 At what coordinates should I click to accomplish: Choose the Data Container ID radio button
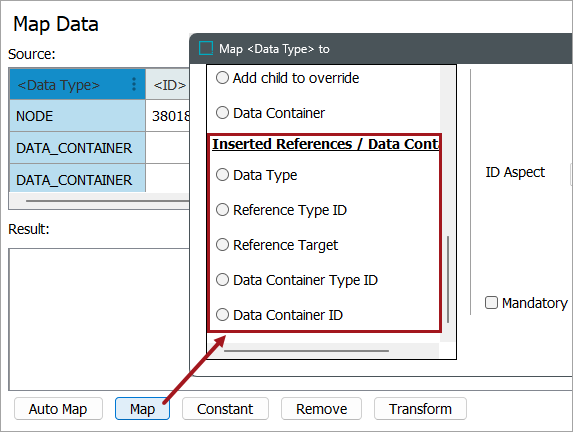coord(222,315)
